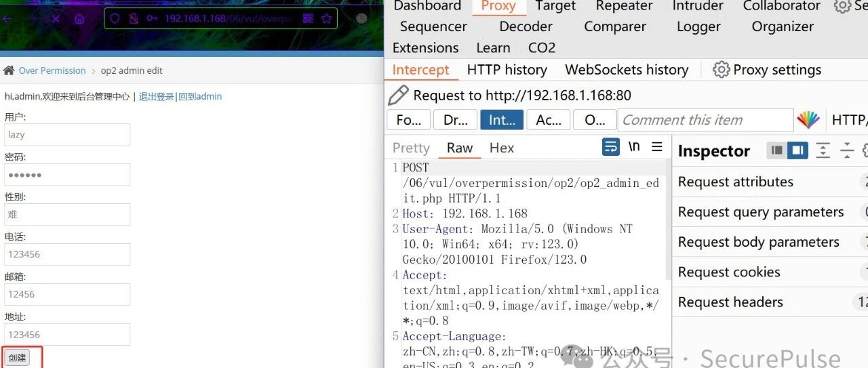Switch to the Comparer tab
Image resolution: width=868 pixels, height=368 pixels.
(x=616, y=27)
